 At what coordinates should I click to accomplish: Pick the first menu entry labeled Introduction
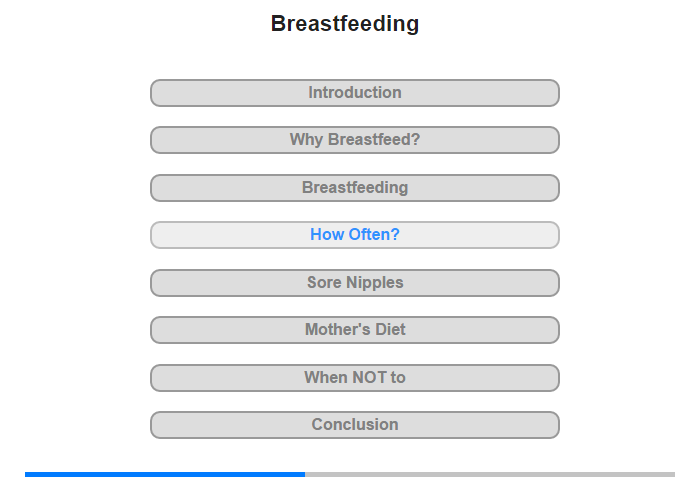(x=354, y=93)
